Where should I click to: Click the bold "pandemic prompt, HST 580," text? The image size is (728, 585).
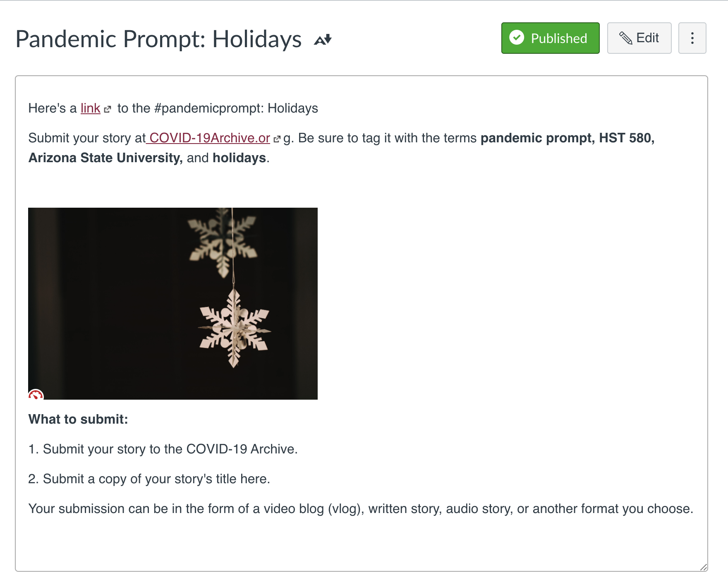(567, 138)
